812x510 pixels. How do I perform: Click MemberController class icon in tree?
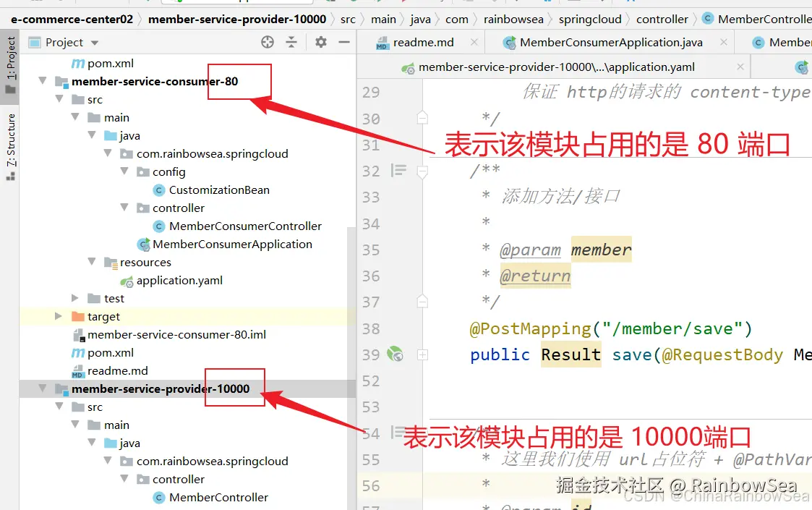click(159, 498)
